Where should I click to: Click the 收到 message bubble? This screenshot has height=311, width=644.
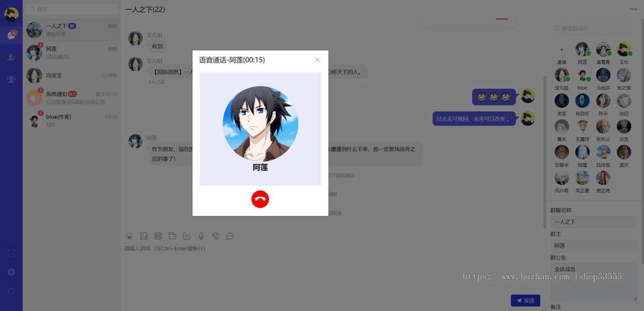point(157,46)
